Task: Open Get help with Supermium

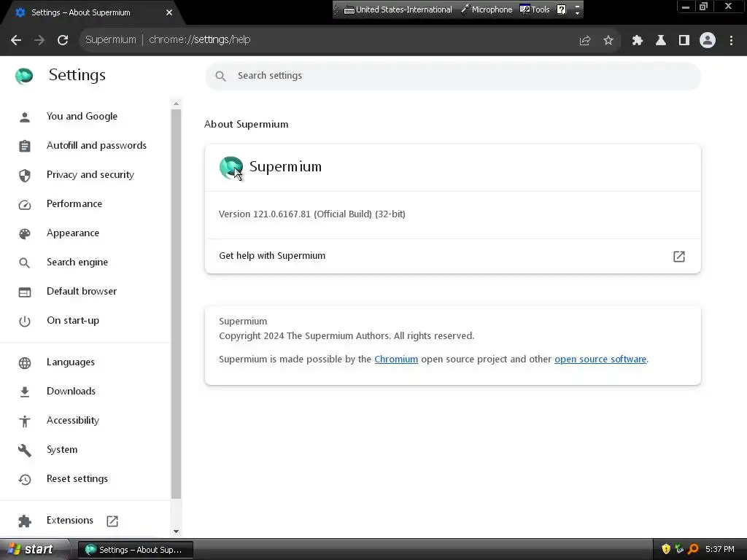Action: 452,256
